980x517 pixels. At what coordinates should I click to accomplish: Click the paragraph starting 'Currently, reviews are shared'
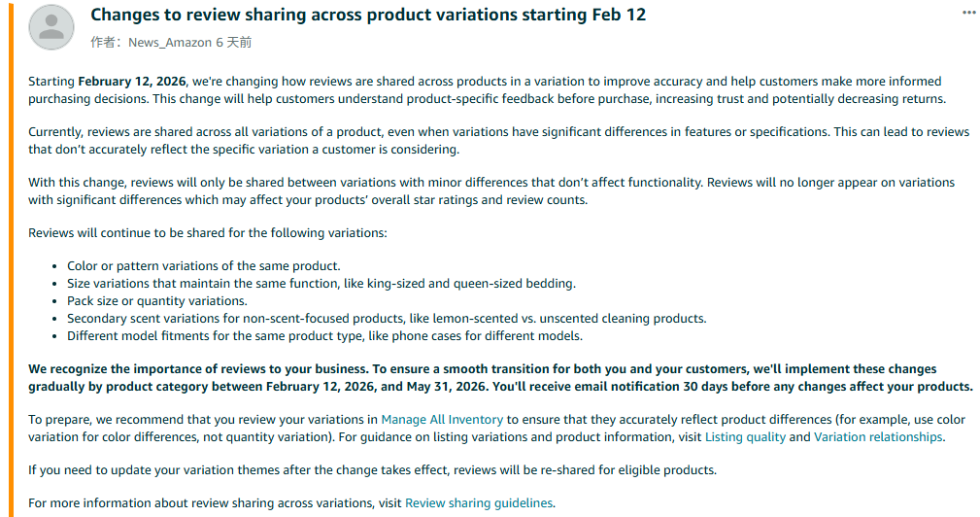pos(486,141)
